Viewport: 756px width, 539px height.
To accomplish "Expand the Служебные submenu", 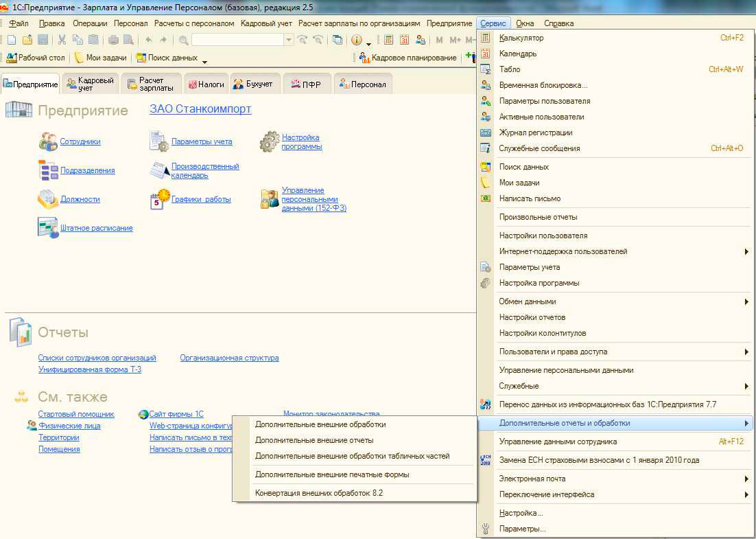I will [x=746, y=386].
